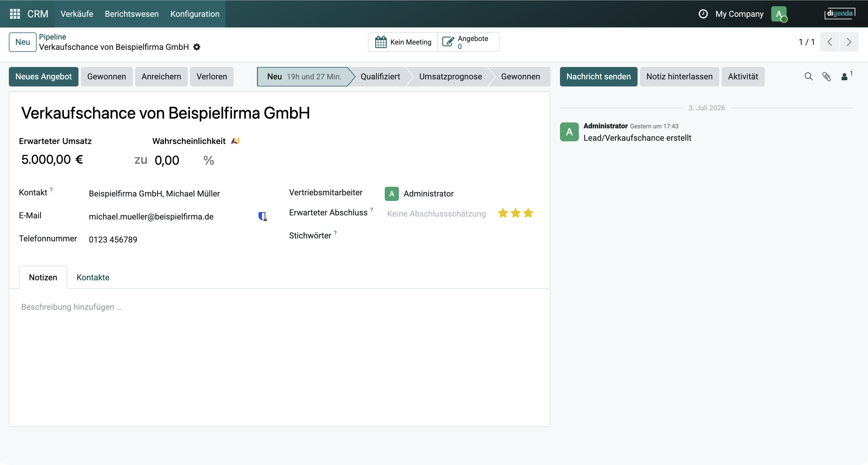Search messages with the magnifier icon
The image size is (868, 465).
click(x=808, y=76)
